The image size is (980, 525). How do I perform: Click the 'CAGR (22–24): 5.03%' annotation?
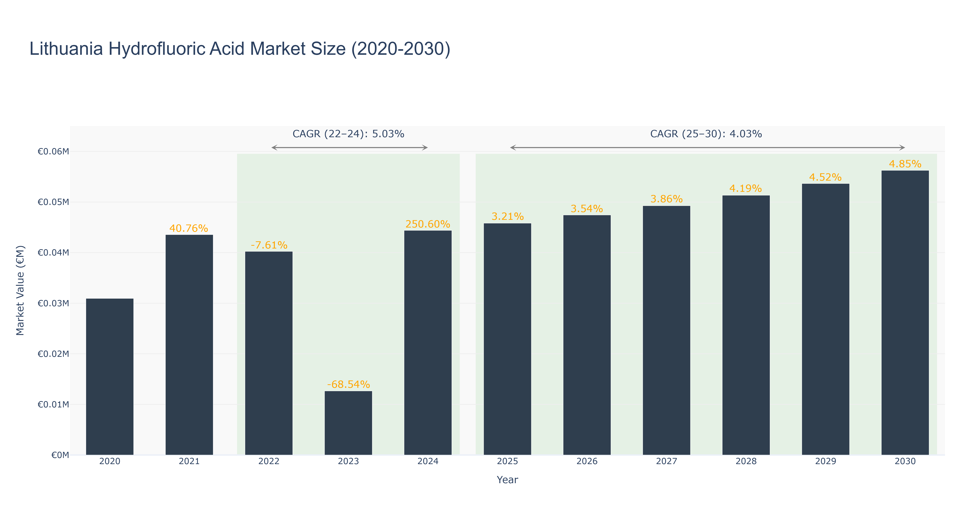(348, 134)
